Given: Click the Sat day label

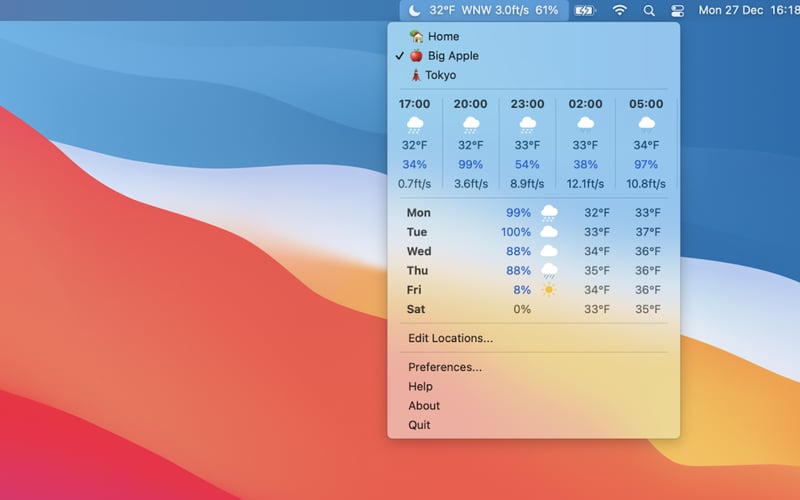Looking at the screenshot, I should point(416,309).
